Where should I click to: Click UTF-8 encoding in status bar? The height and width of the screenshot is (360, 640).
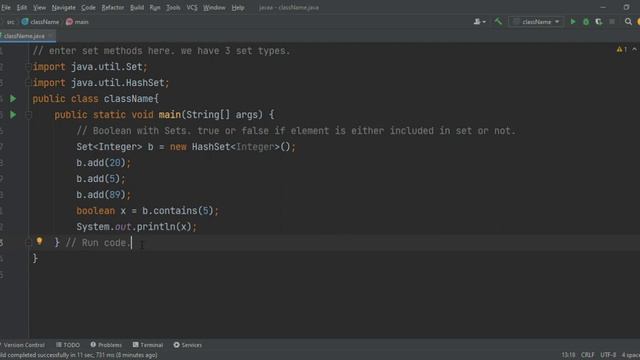click(x=608, y=355)
